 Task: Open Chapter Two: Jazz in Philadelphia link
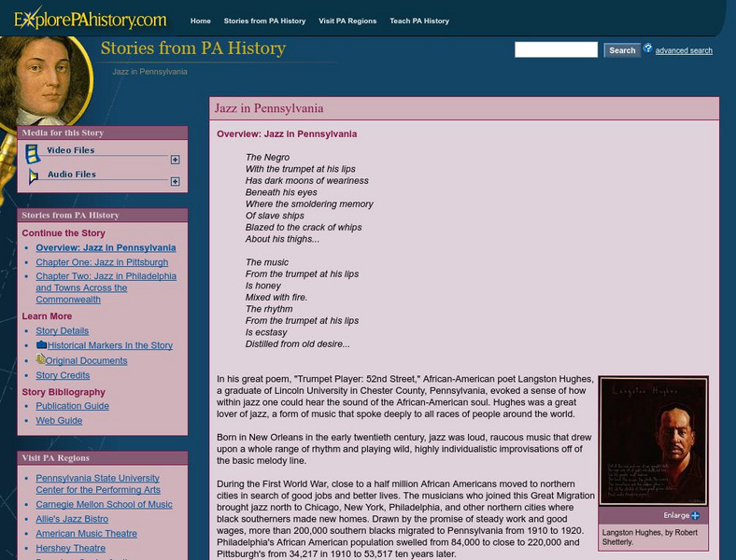[106, 287]
